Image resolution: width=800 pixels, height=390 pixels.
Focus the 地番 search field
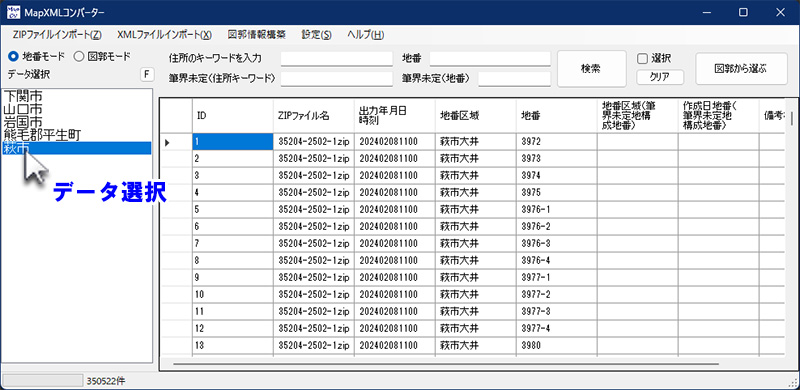tap(490, 58)
